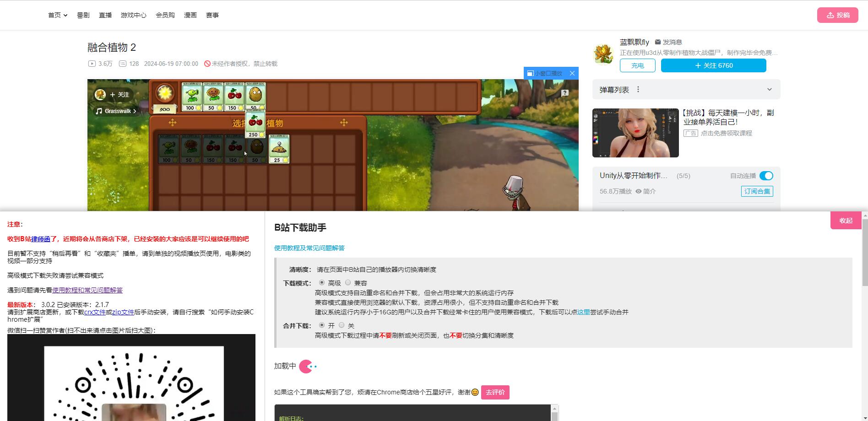Select 关 for 合并下载 option
The width and height of the screenshot is (868, 421).
click(342, 325)
